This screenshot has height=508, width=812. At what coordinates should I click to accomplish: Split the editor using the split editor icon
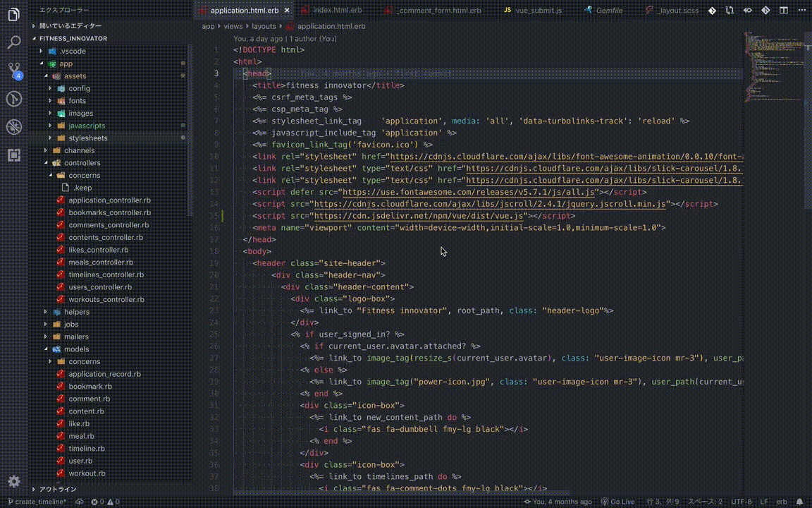(784, 10)
